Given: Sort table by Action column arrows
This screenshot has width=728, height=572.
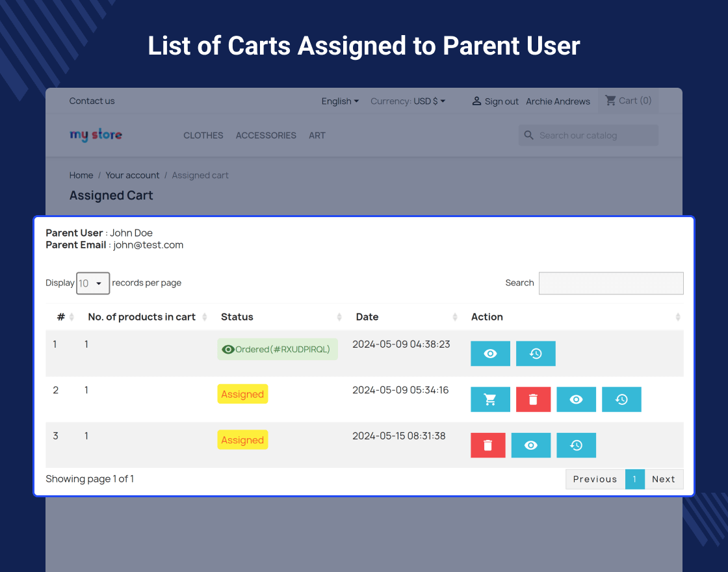Looking at the screenshot, I should tap(678, 317).
